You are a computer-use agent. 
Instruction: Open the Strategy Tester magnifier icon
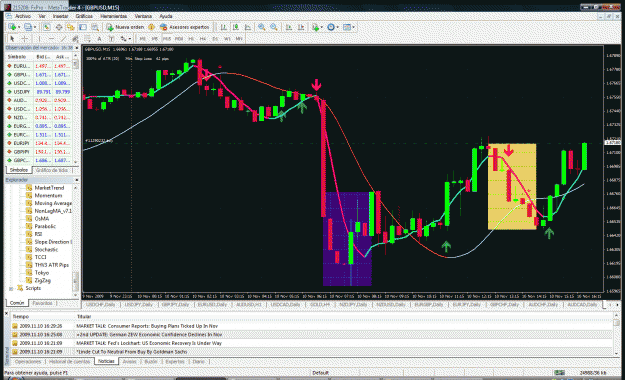click(x=95, y=27)
